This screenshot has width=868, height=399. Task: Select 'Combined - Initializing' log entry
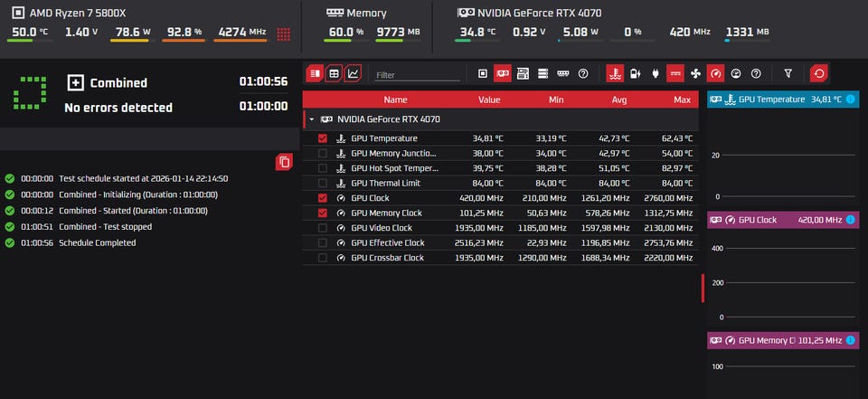point(137,195)
